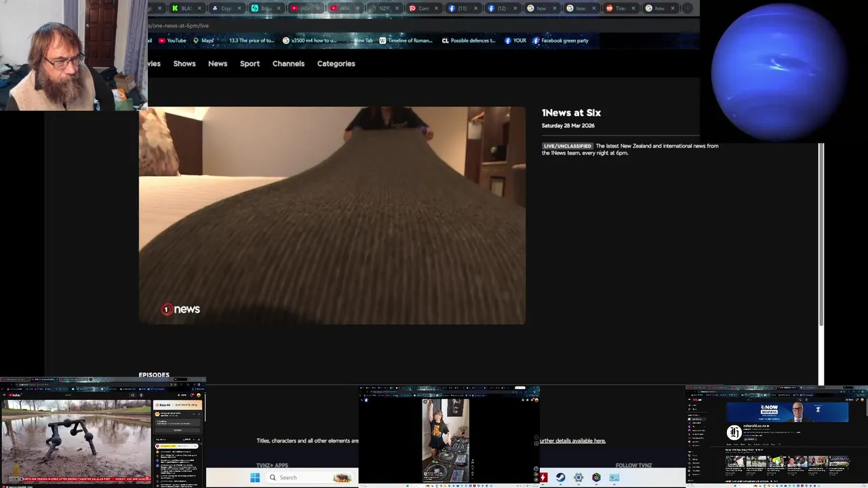Click the Saturday 28 Mar 2026 date
868x488 pixels.
pos(568,126)
